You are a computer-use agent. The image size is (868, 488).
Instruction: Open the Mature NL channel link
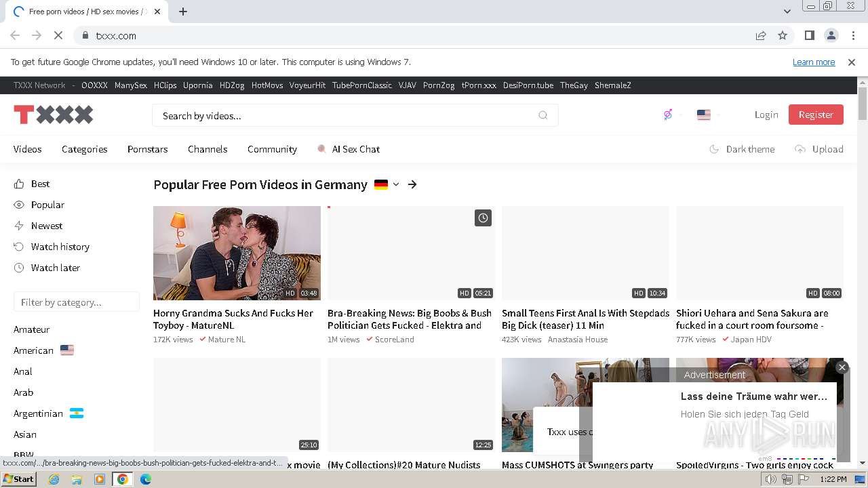(226, 340)
